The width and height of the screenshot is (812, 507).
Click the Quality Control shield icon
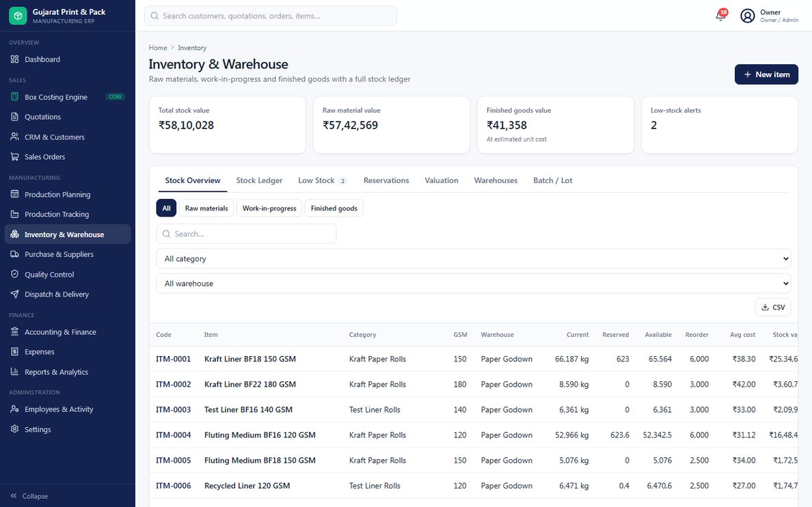14,274
